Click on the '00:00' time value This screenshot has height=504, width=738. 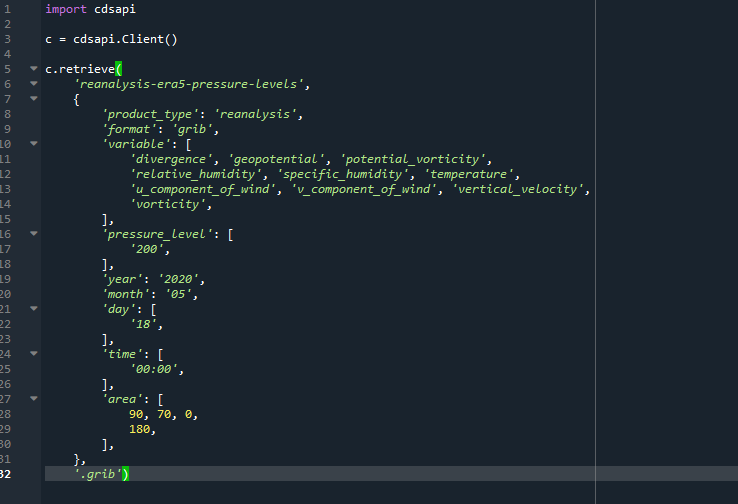click(x=157, y=368)
